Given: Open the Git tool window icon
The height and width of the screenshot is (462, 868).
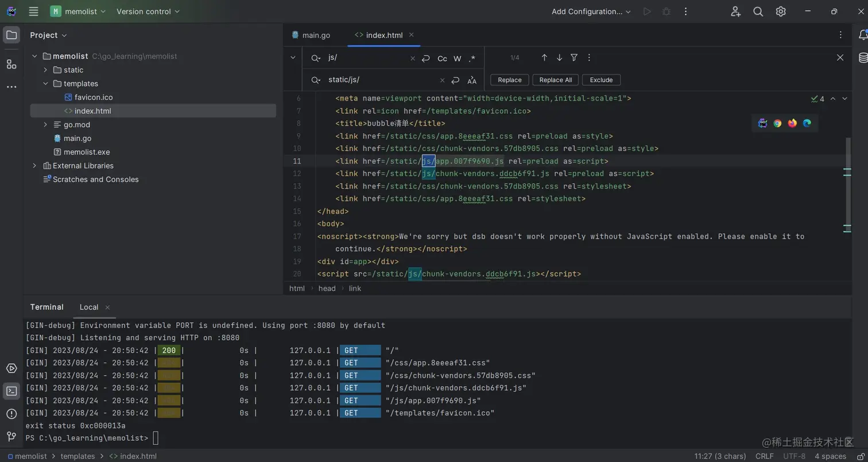Looking at the screenshot, I should point(11,436).
